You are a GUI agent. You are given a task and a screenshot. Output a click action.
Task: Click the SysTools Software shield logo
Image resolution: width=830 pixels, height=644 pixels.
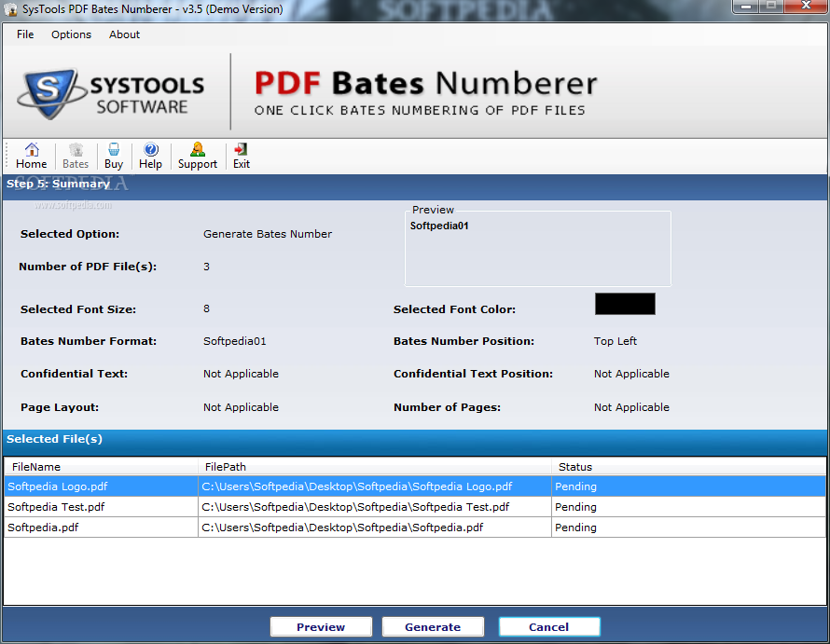click(50, 93)
